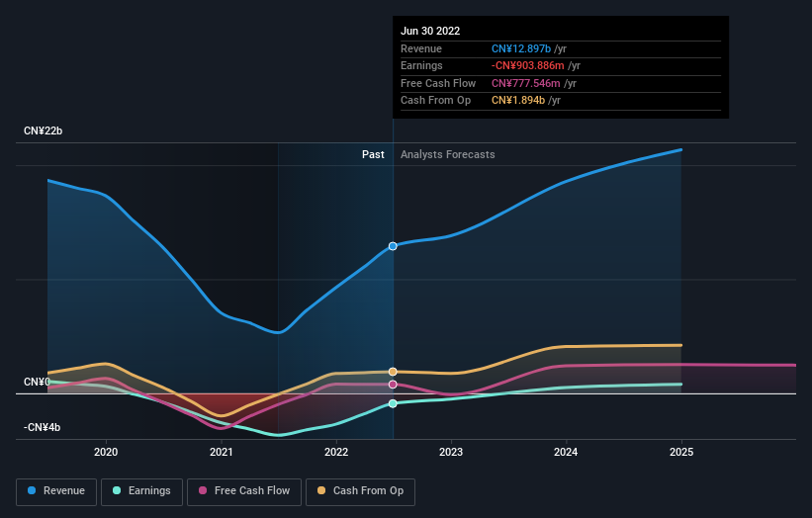Click the 2025 x-axis label
The image size is (812, 518).
(681, 453)
